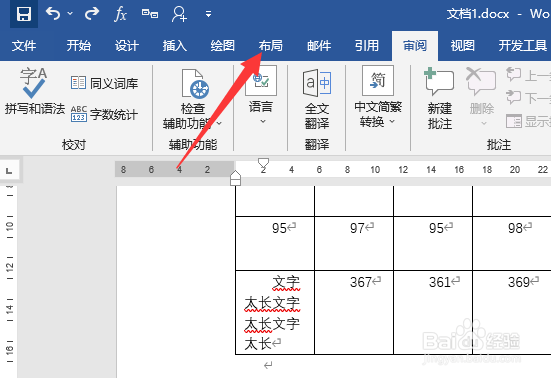Select the 审阅 tab

click(415, 46)
